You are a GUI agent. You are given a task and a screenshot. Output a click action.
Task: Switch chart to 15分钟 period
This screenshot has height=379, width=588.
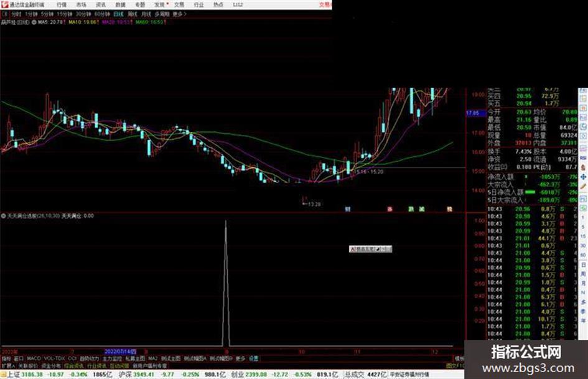tap(65, 14)
